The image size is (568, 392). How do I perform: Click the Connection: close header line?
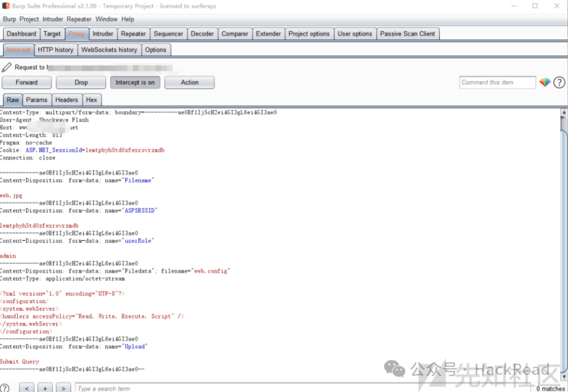click(x=27, y=158)
